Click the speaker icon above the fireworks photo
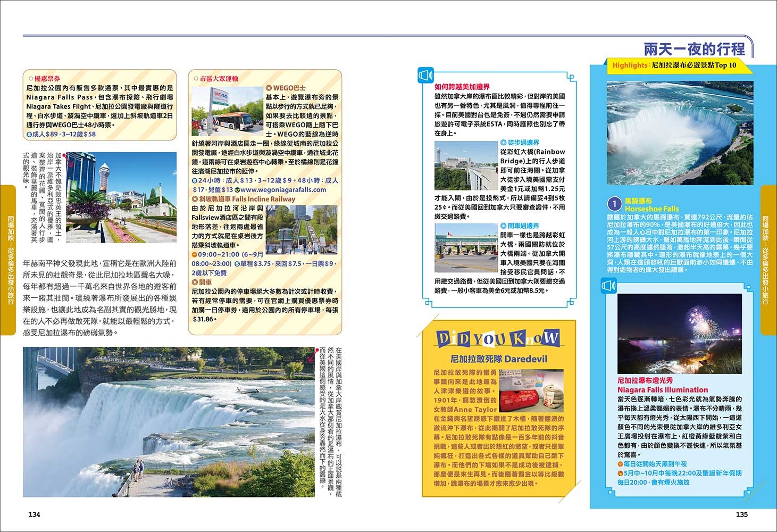 (609, 286)
